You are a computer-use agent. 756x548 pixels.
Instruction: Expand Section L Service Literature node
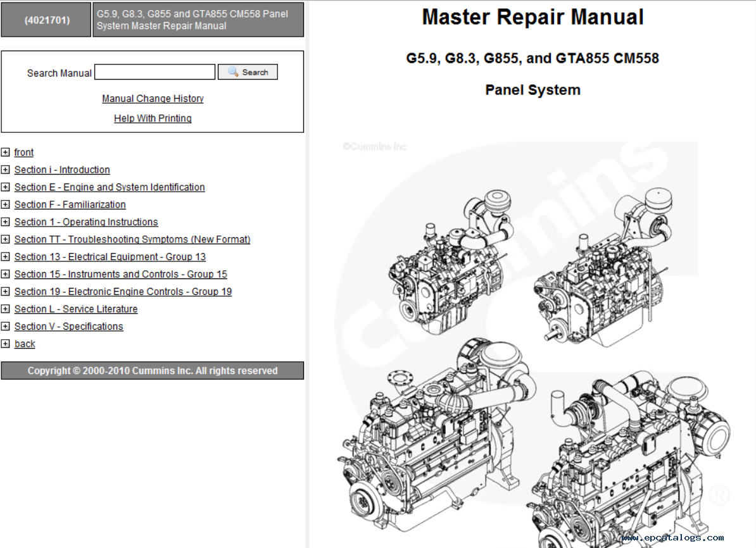[x=5, y=309]
